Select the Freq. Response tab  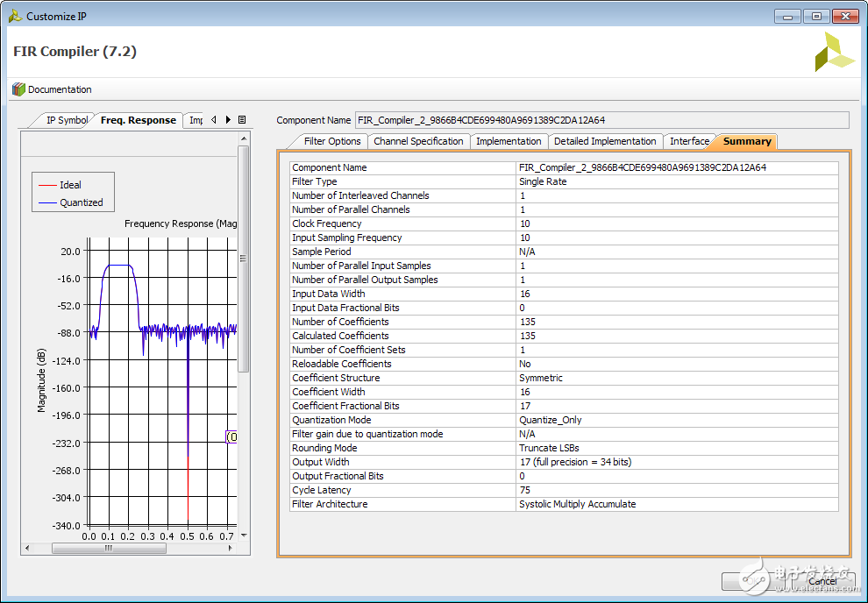pyautogui.click(x=138, y=120)
